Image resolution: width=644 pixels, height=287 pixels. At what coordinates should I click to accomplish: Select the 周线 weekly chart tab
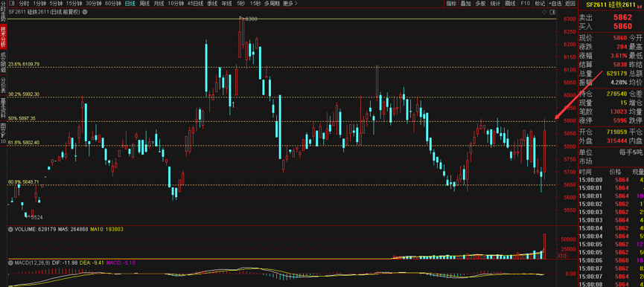[144, 4]
